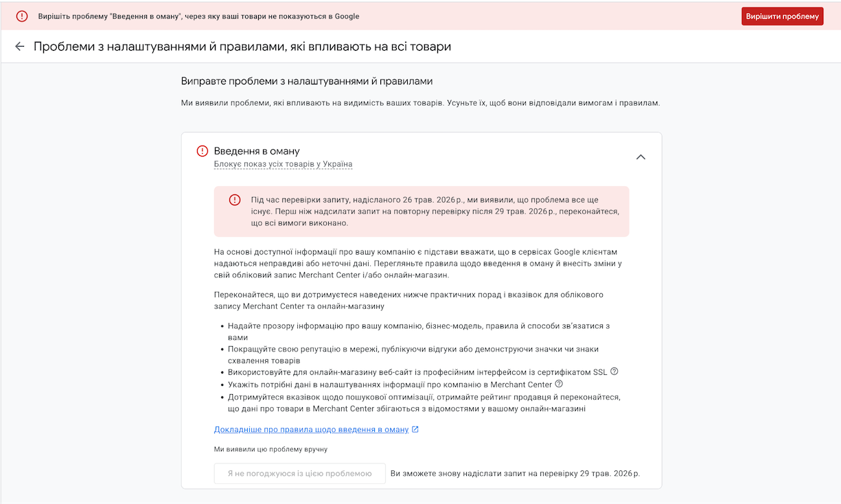Click the "Я не погоджуюся із цією проблемою" button
This screenshot has width=841, height=504.
pos(299,474)
